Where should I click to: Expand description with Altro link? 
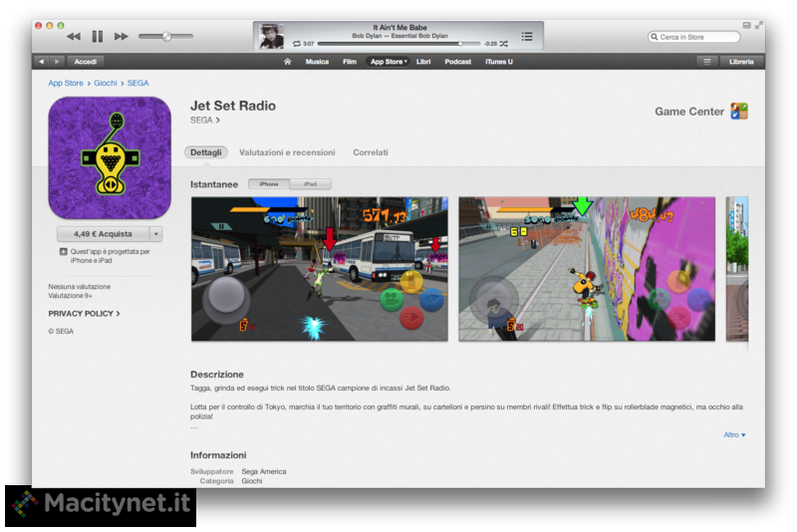(x=734, y=435)
